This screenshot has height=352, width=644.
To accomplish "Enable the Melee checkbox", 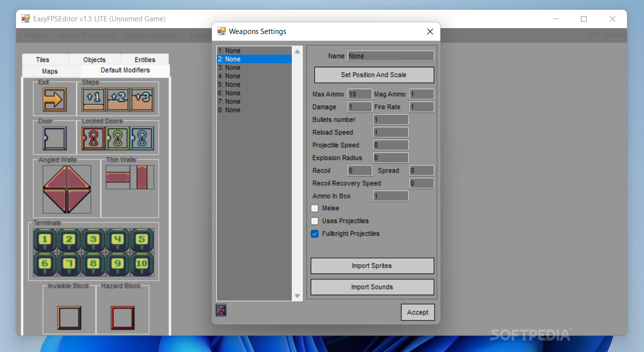I will coord(315,208).
